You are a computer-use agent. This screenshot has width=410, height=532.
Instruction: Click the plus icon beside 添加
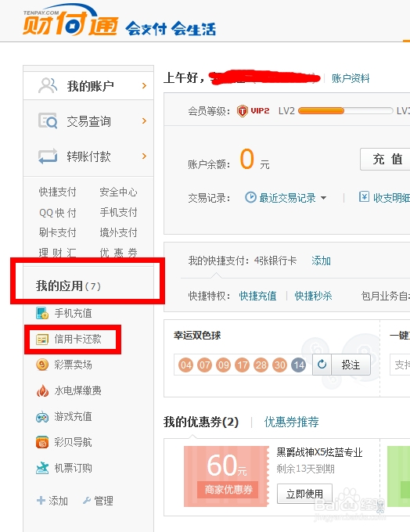tap(41, 501)
